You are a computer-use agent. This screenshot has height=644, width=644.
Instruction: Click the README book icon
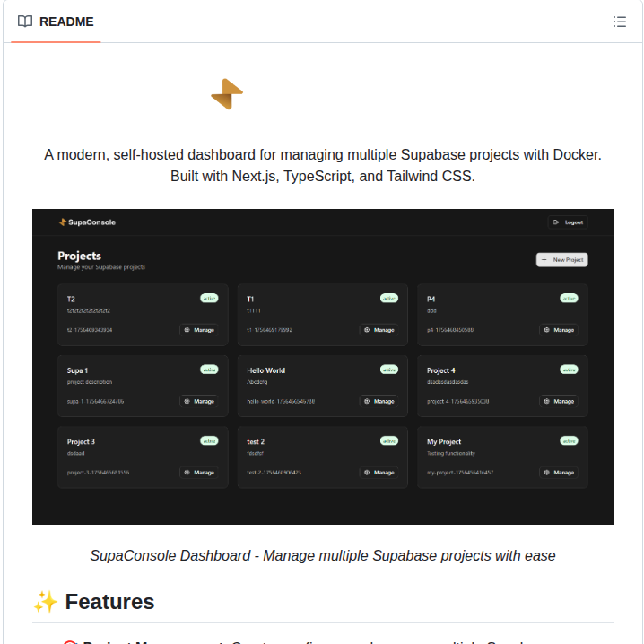(25, 22)
